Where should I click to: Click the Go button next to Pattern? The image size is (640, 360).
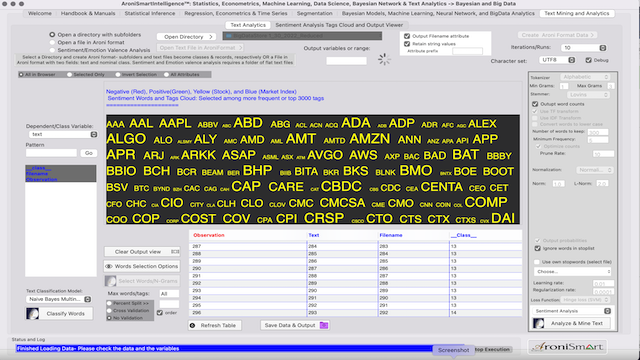[x=89, y=153]
